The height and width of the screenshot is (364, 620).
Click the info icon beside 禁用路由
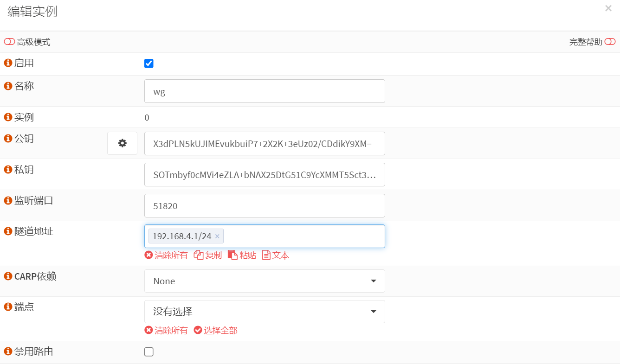(8, 351)
